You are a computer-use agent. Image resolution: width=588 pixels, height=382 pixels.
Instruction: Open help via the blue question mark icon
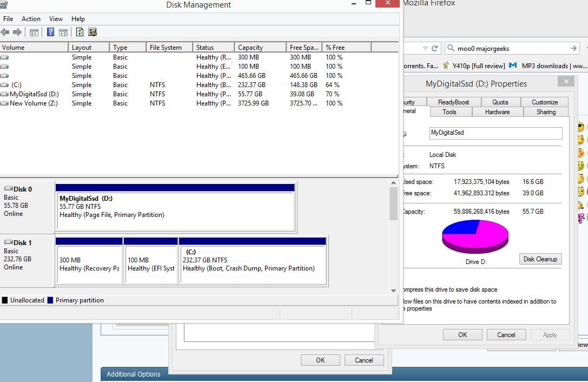[50, 32]
